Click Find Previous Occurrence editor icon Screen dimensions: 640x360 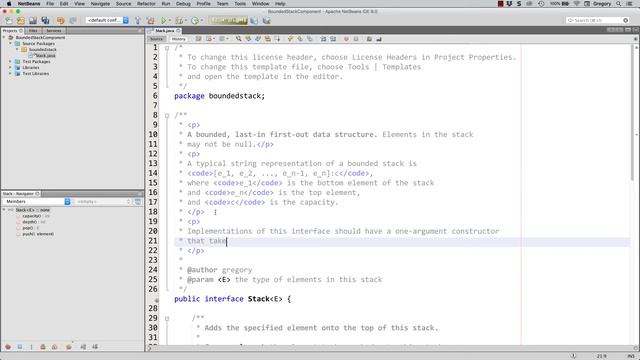point(248,39)
